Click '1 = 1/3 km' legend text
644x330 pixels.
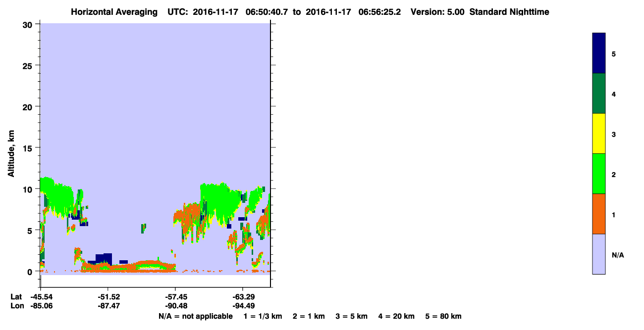coord(263,316)
